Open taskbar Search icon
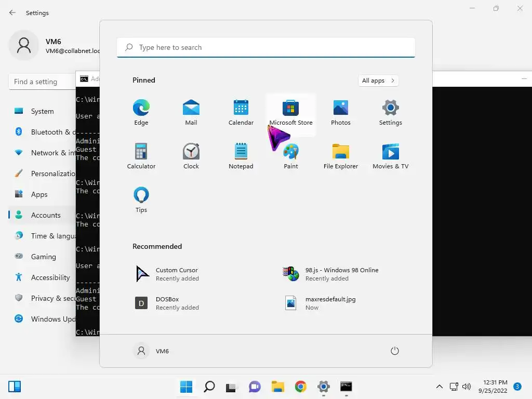532x399 pixels. (209, 387)
